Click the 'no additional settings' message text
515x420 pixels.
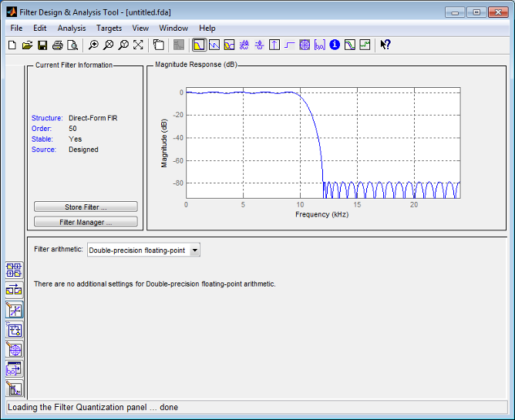tap(155, 284)
